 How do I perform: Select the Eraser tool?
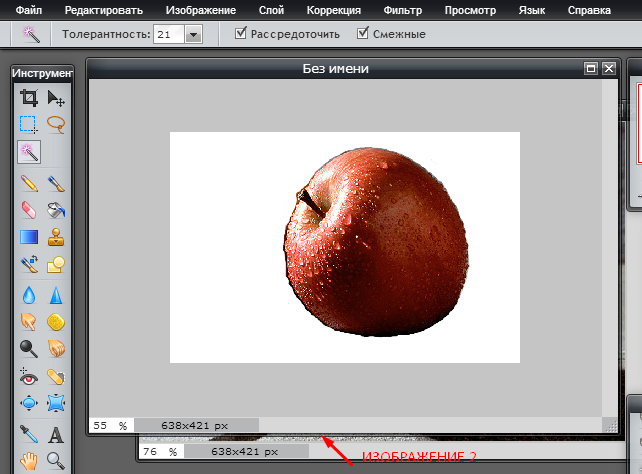coord(29,210)
